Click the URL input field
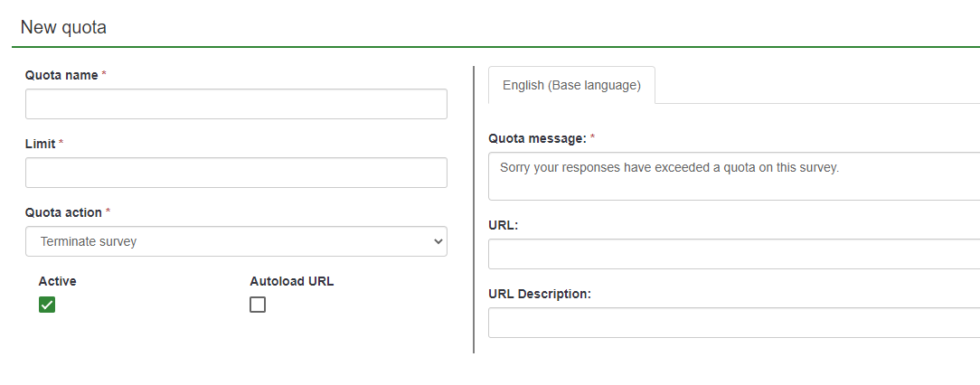This screenshot has width=980, height=385. (732, 254)
